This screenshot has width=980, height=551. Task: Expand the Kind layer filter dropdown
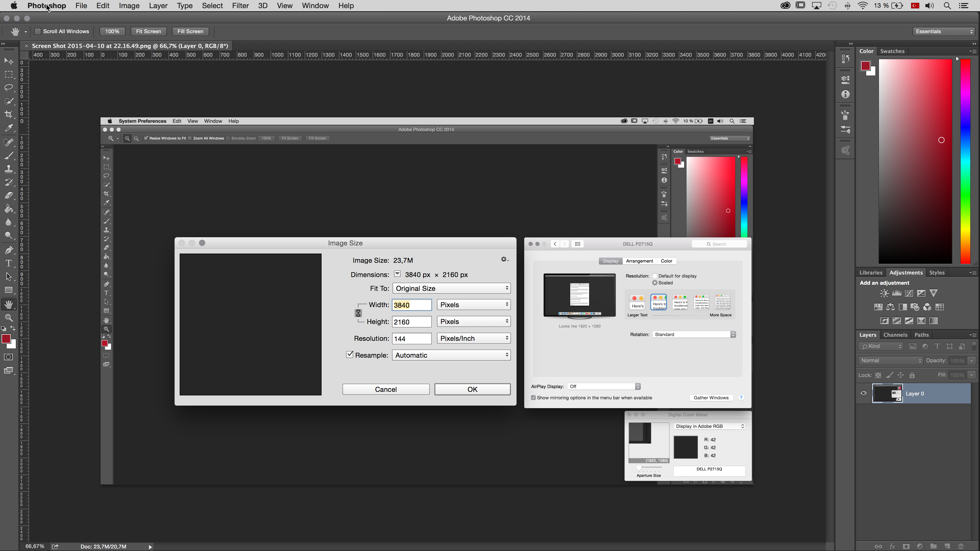click(881, 346)
